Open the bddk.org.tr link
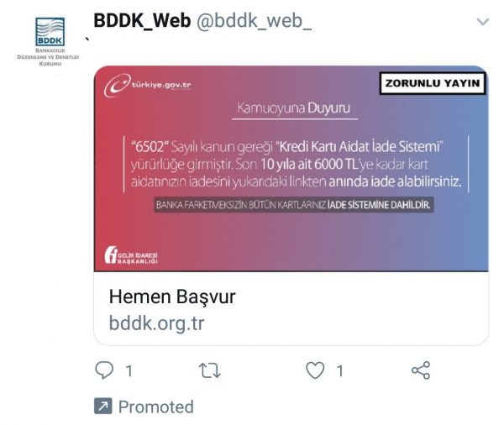The width and height of the screenshot is (504, 425). pyautogui.click(x=156, y=323)
